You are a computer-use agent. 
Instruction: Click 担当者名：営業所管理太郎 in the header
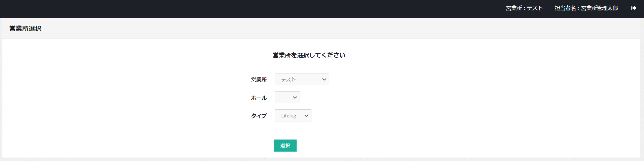[x=586, y=8]
